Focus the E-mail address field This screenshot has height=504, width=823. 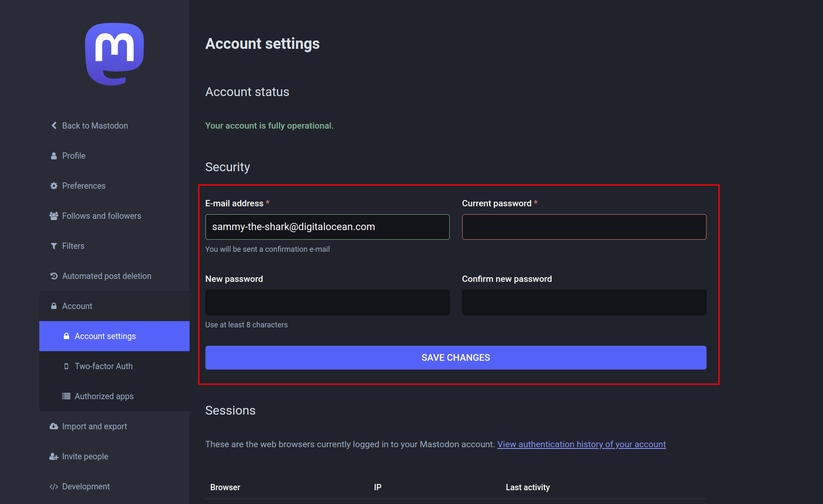point(327,227)
